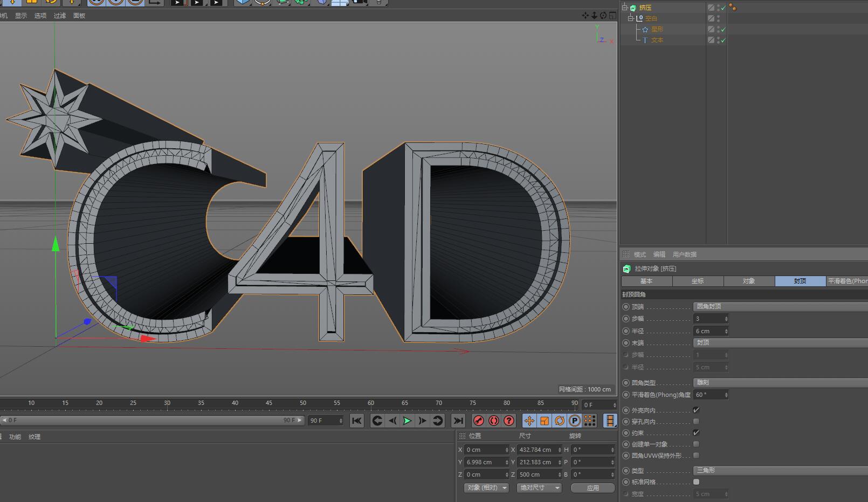Viewport: 868px width, 502px height.
Task: Click the 应用 apply button
Action: (x=593, y=488)
